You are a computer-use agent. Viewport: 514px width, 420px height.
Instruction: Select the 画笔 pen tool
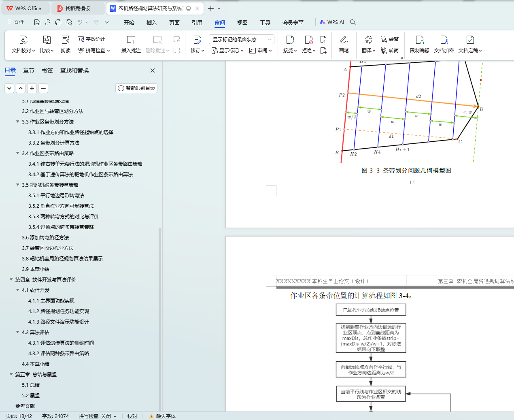344,45
